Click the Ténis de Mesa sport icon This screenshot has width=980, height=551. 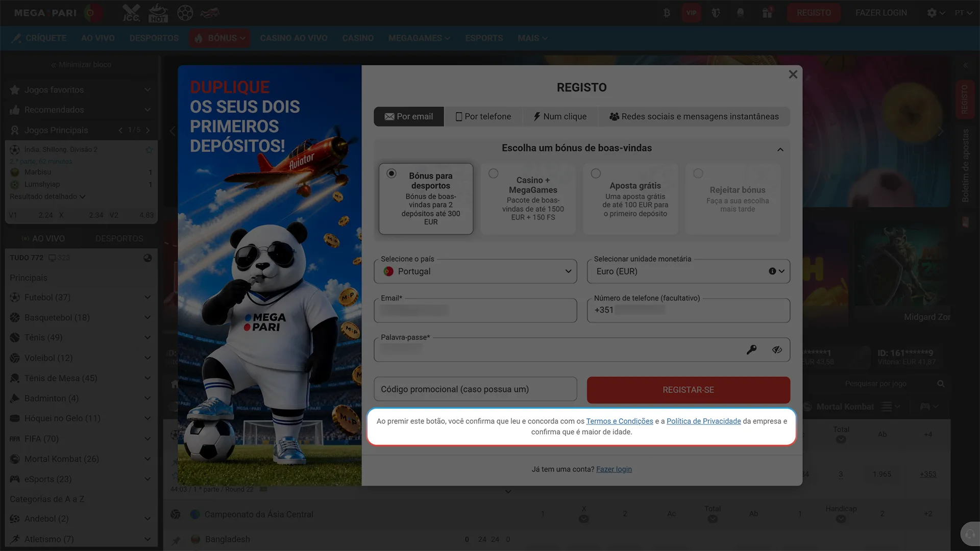(x=15, y=378)
